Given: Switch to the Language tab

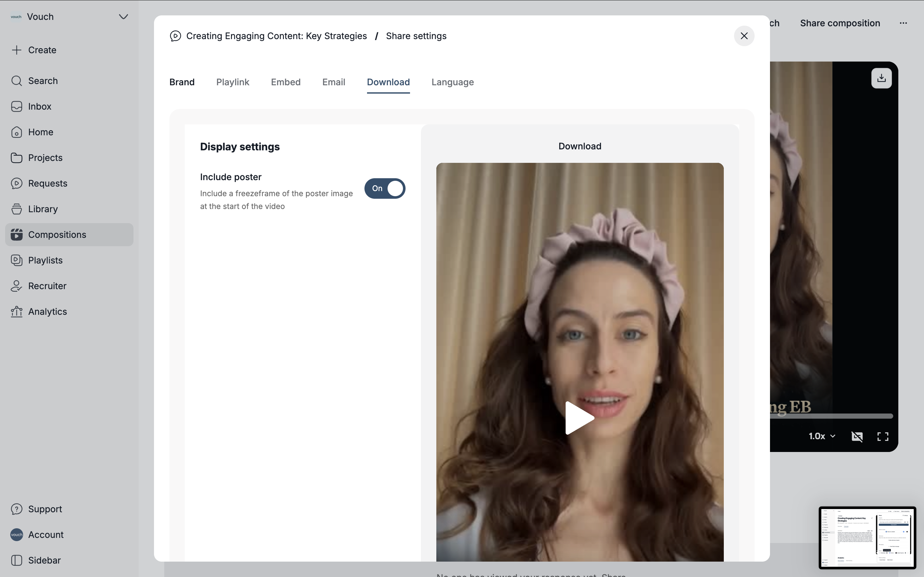Looking at the screenshot, I should click(452, 82).
